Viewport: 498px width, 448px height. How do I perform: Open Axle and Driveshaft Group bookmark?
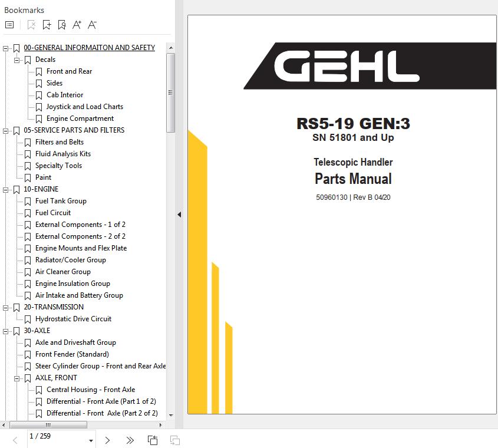tap(75, 342)
